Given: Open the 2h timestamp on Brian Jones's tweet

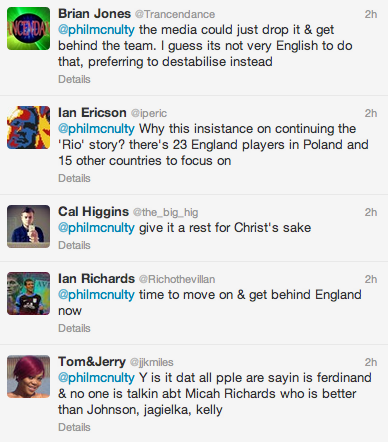Looking at the screenshot, I should [x=371, y=14].
